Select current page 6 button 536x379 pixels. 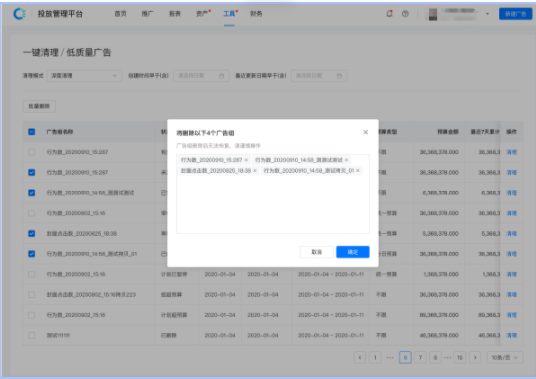[405, 357]
